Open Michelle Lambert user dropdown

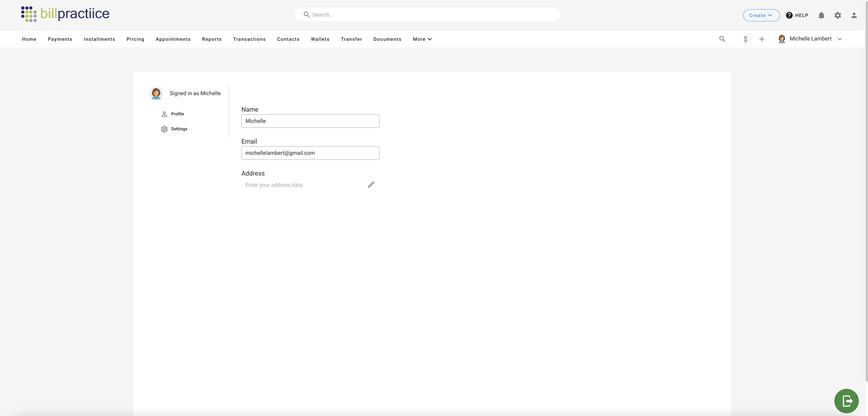pyautogui.click(x=810, y=39)
